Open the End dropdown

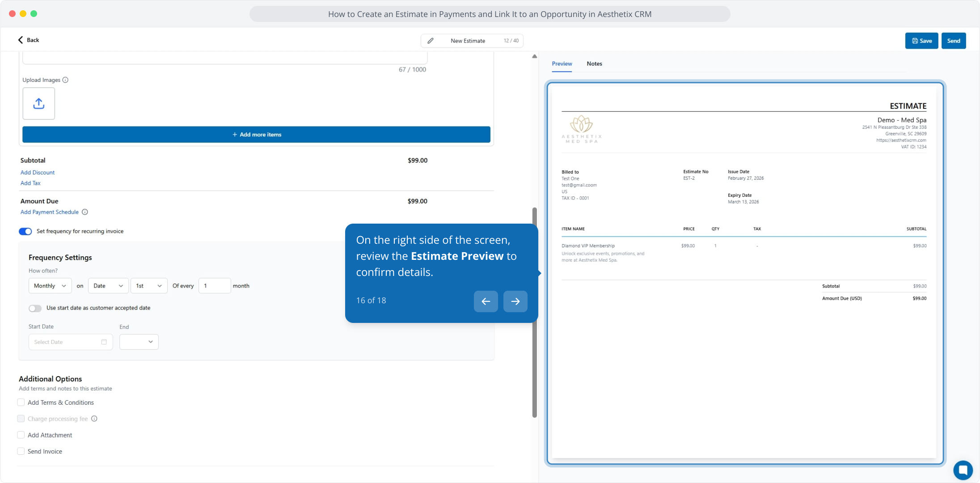click(x=139, y=342)
